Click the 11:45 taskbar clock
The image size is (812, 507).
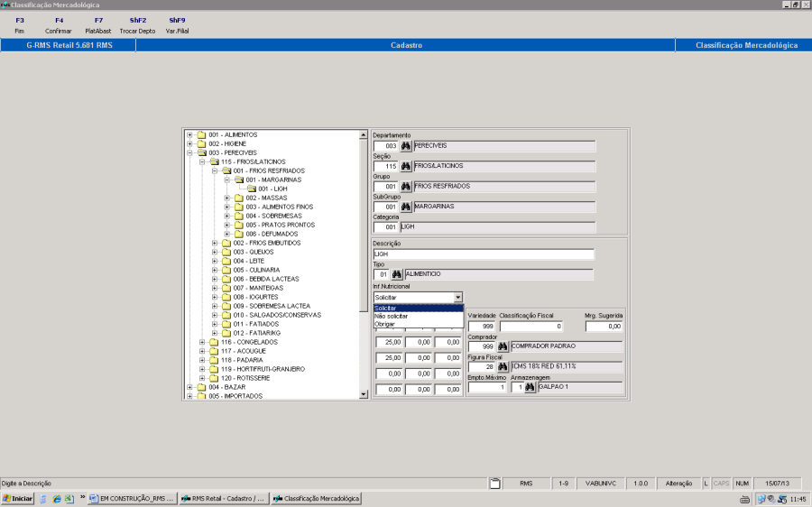click(x=798, y=499)
